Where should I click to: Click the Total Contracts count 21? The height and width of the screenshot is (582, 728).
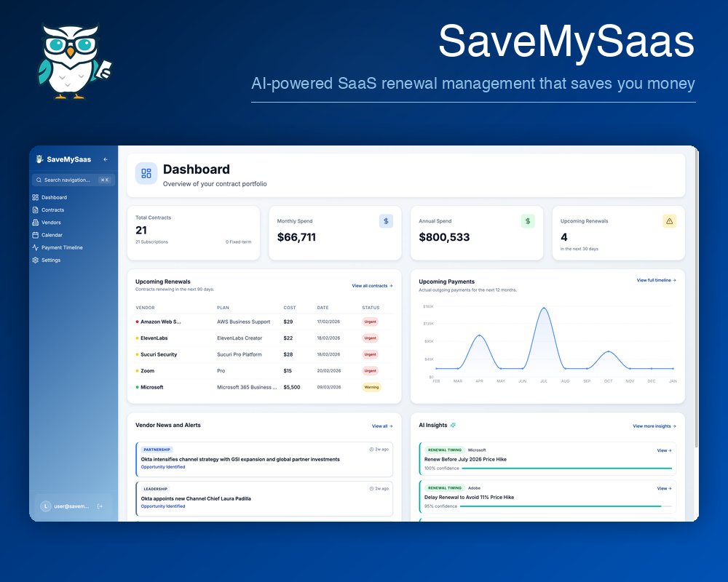pos(141,230)
